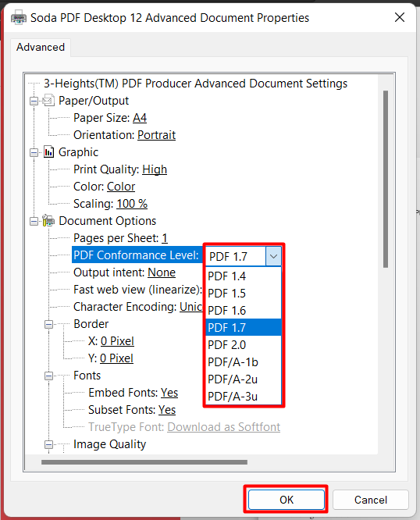Select PDF 2.0 from the list
420x520 pixels.
(x=244, y=345)
